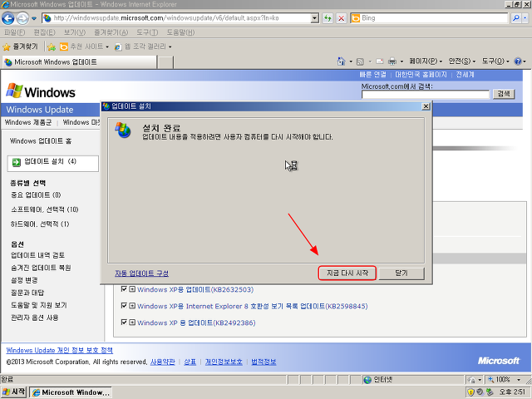Select 하드웨어, 선택적 (1)
Viewport: 532px width, 399px height.
[40, 224]
